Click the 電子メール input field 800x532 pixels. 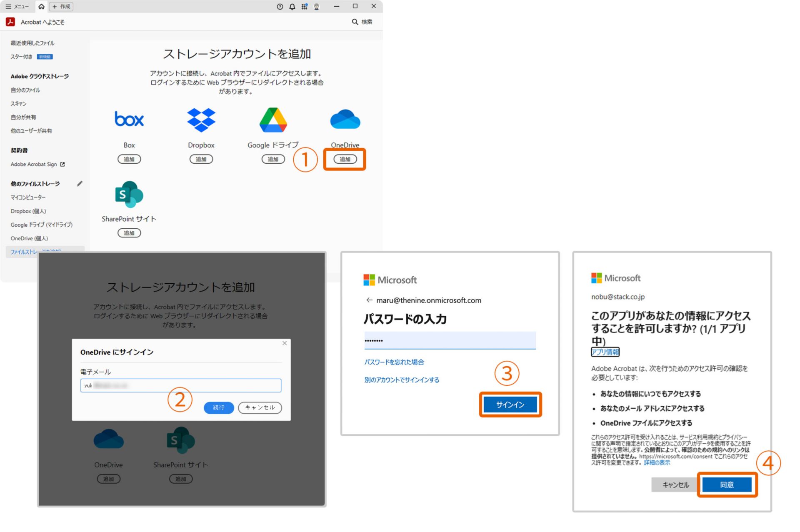(x=181, y=385)
